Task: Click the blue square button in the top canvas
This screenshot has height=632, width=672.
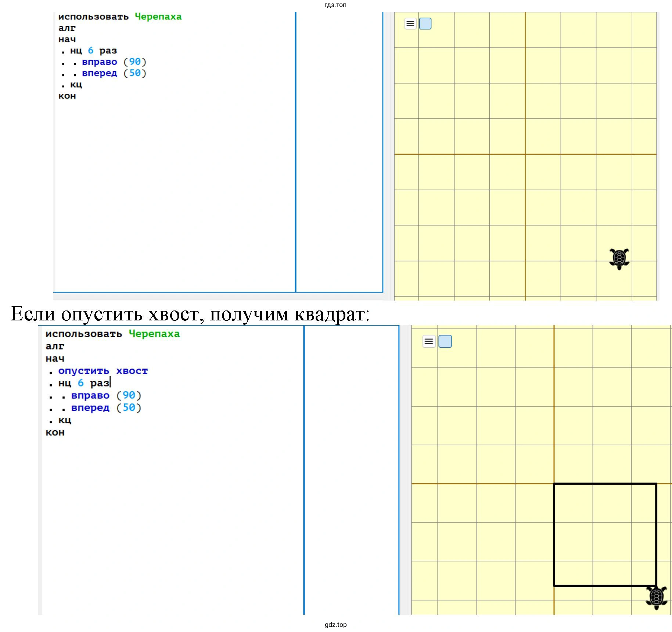Action: point(425,24)
